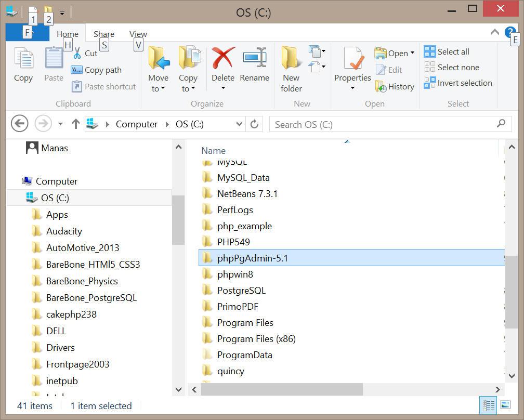Click Computer in the address path

tap(137, 124)
